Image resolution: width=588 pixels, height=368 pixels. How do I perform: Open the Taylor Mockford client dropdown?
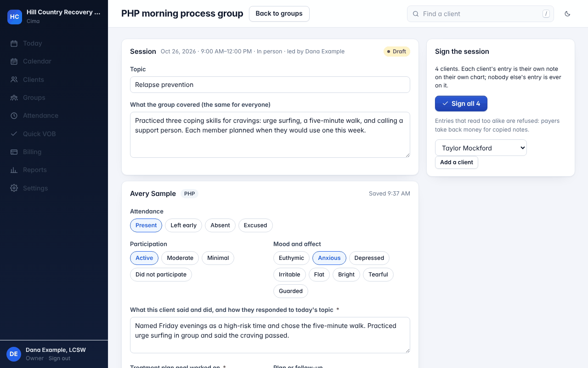click(481, 148)
